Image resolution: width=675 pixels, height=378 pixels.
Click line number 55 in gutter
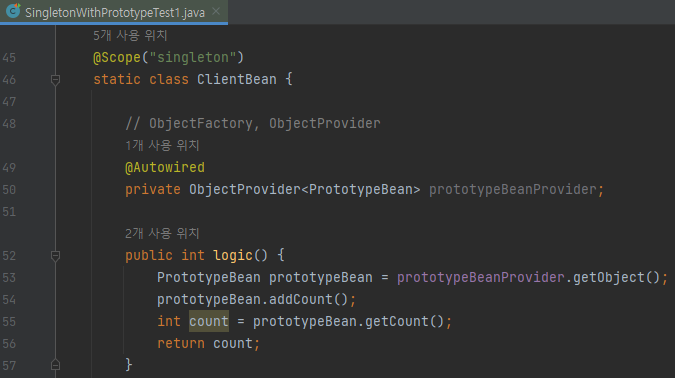[x=9, y=322]
